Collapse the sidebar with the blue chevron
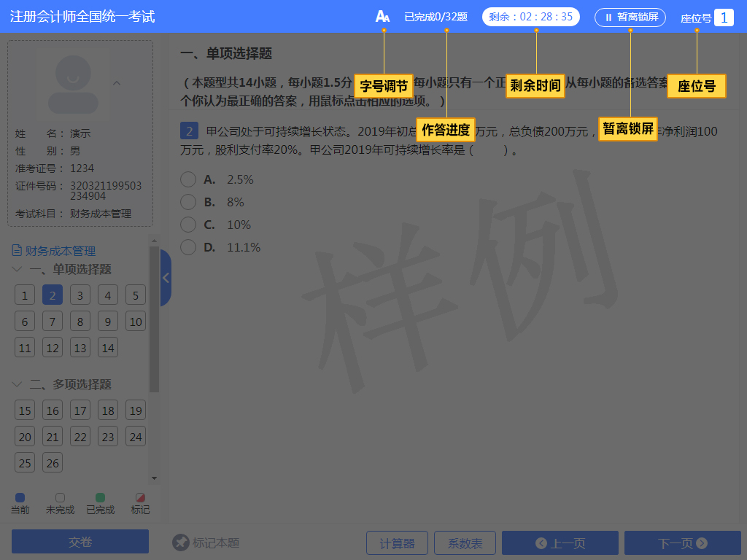The width and height of the screenshot is (747, 560). (165, 279)
